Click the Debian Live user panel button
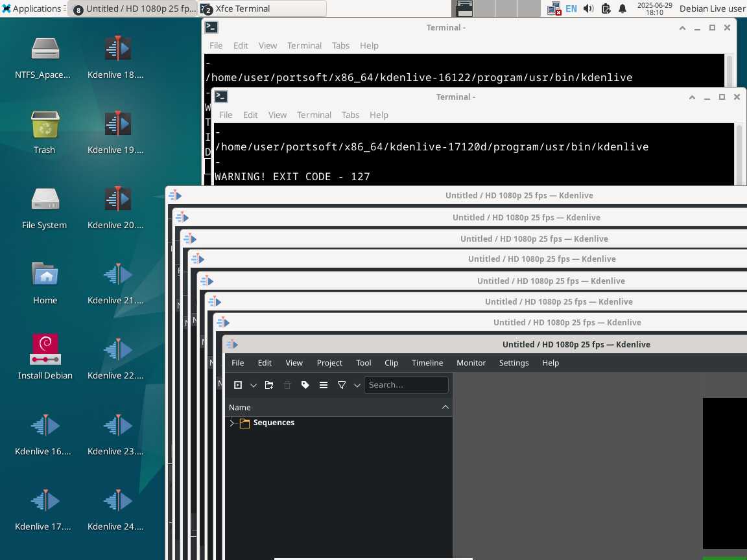The height and width of the screenshot is (560, 747). (712, 8)
